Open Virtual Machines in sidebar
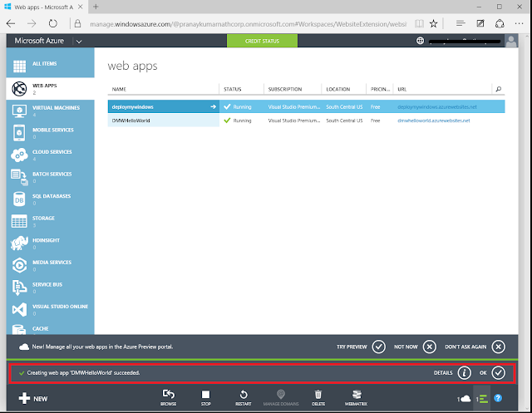 tap(50, 111)
